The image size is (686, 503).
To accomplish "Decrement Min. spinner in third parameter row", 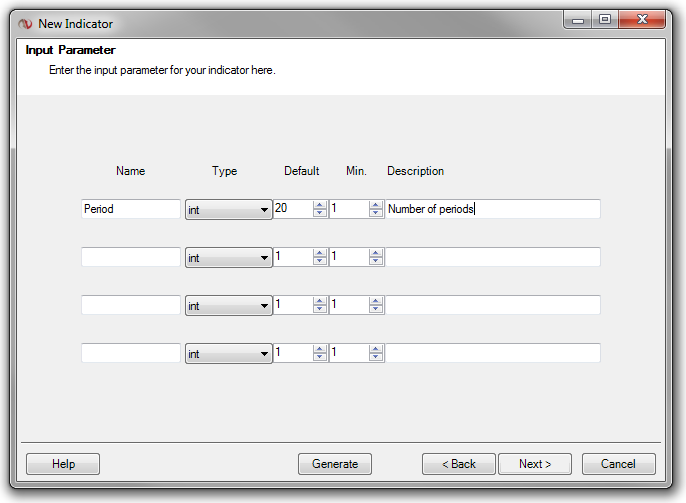I will pyautogui.click(x=376, y=310).
